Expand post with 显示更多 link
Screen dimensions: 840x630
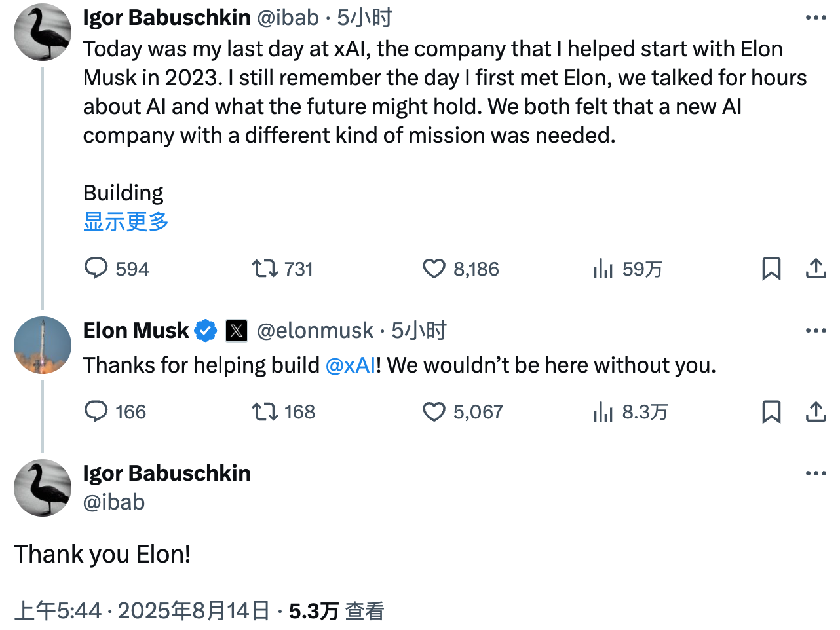pyautogui.click(x=126, y=222)
